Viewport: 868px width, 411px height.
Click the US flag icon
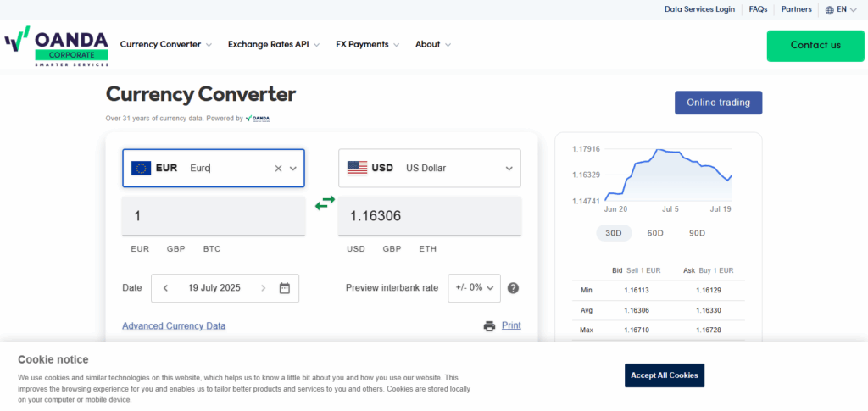357,168
